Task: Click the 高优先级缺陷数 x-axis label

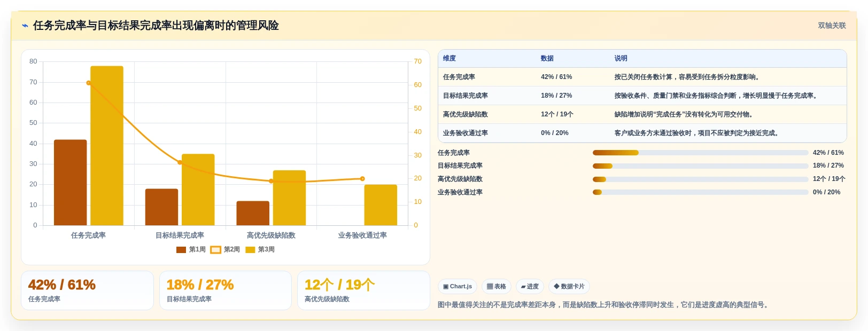Action: pos(271,235)
